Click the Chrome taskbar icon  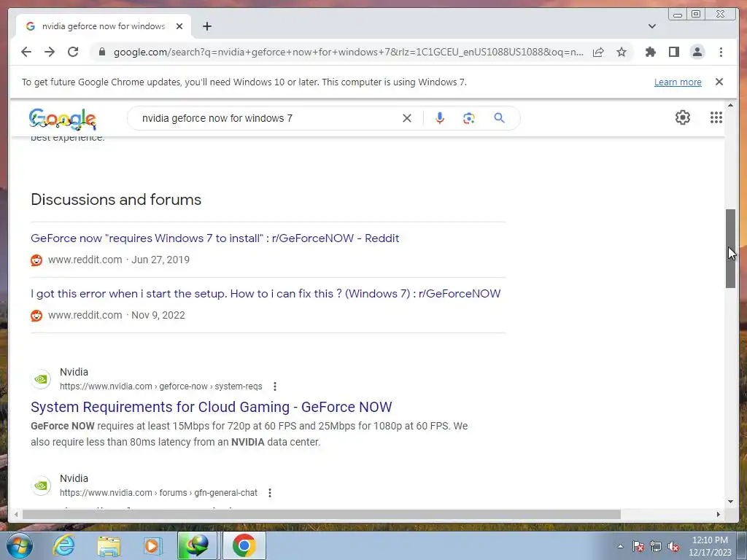coord(244,545)
